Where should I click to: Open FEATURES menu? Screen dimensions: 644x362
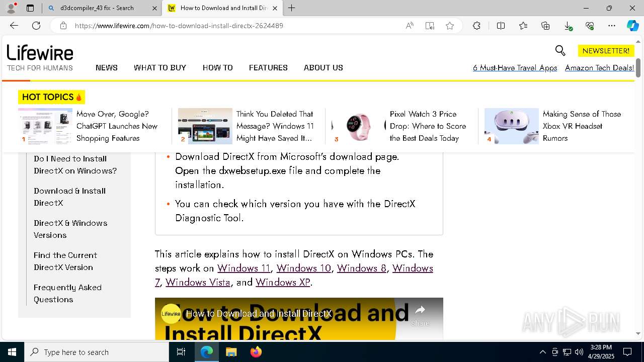click(x=268, y=67)
